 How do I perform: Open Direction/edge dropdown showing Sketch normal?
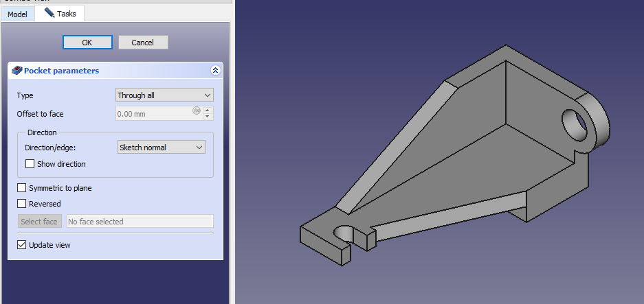[161, 148]
